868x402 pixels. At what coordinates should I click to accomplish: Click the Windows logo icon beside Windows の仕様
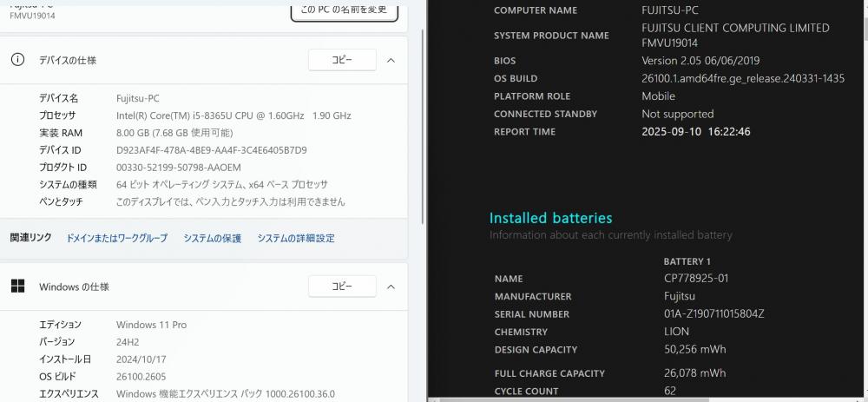click(x=17, y=287)
